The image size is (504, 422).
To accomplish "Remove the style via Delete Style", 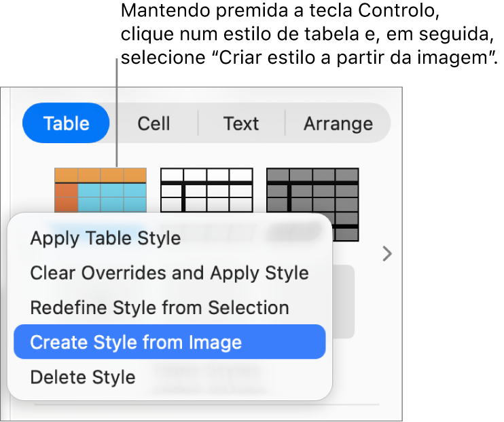I will [83, 377].
